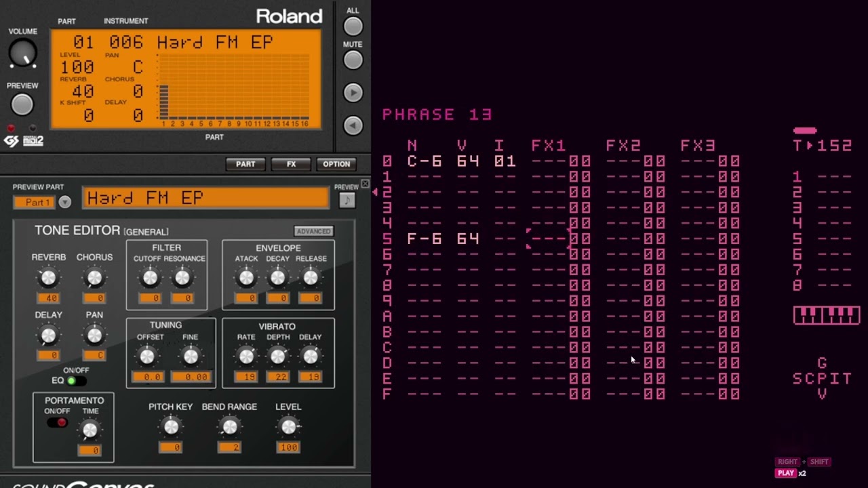This screenshot has width=868, height=488.
Task: Click the REVERB knob in tone editor
Action: 48,277
